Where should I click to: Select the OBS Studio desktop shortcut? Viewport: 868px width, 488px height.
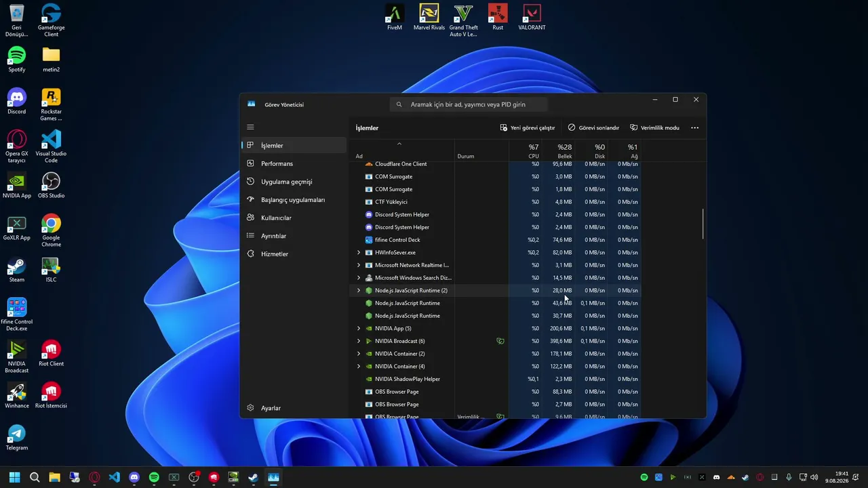[51, 186]
